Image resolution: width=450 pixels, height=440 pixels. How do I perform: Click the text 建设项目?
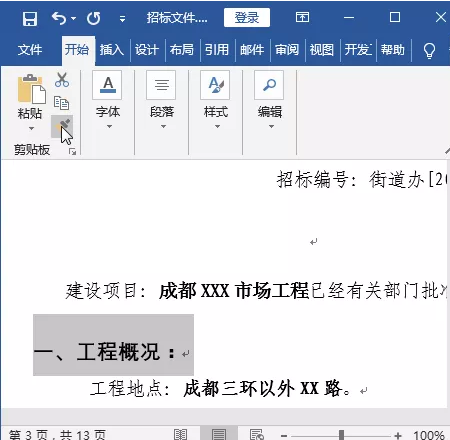(102, 291)
